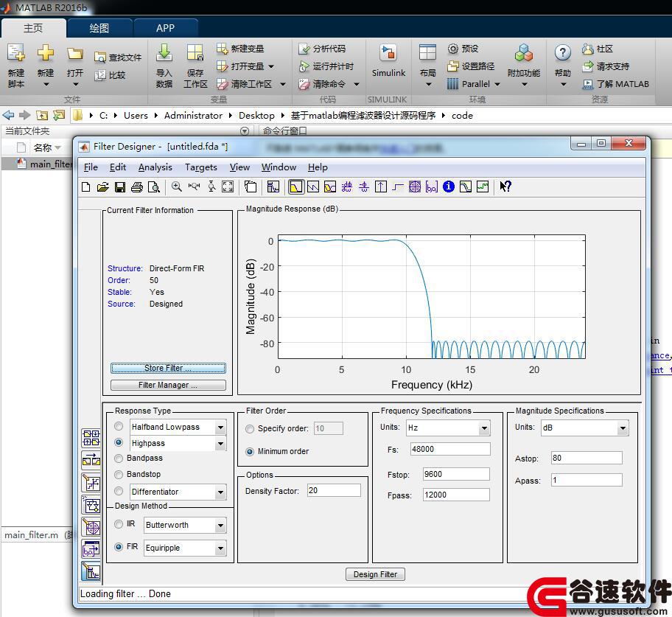
Task: Select the Halfband Lowpass radio button
Action: pyautogui.click(x=119, y=426)
